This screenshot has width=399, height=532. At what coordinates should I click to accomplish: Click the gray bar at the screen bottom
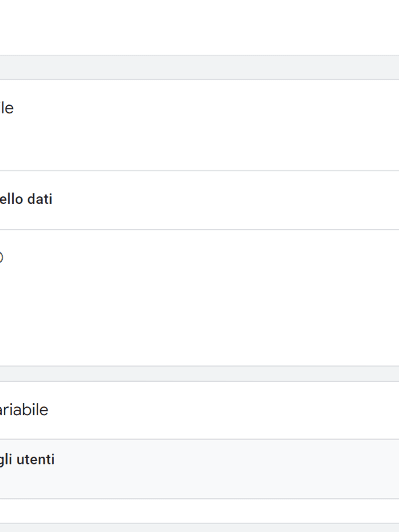pos(199,528)
